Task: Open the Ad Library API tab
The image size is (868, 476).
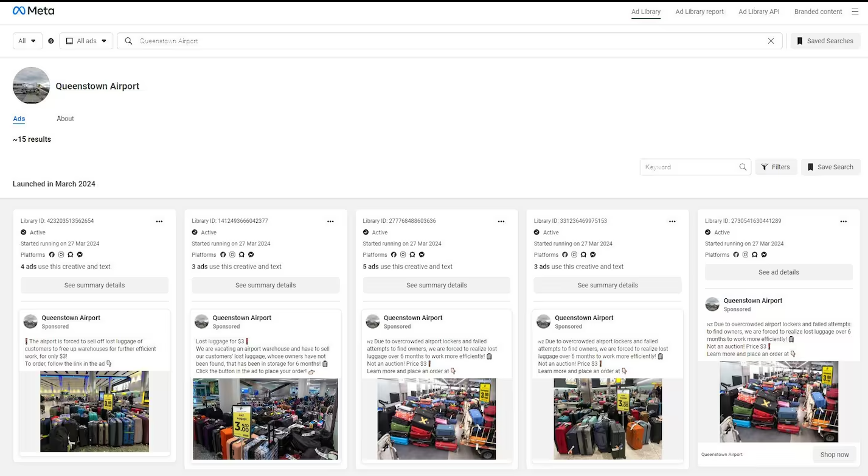Action: [x=759, y=12]
